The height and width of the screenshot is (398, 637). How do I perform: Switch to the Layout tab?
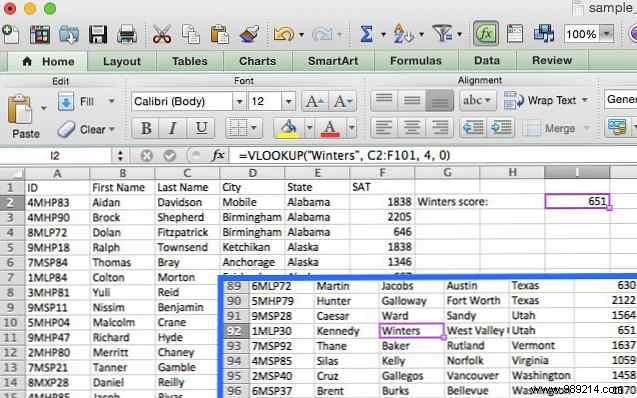click(x=121, y=62)
